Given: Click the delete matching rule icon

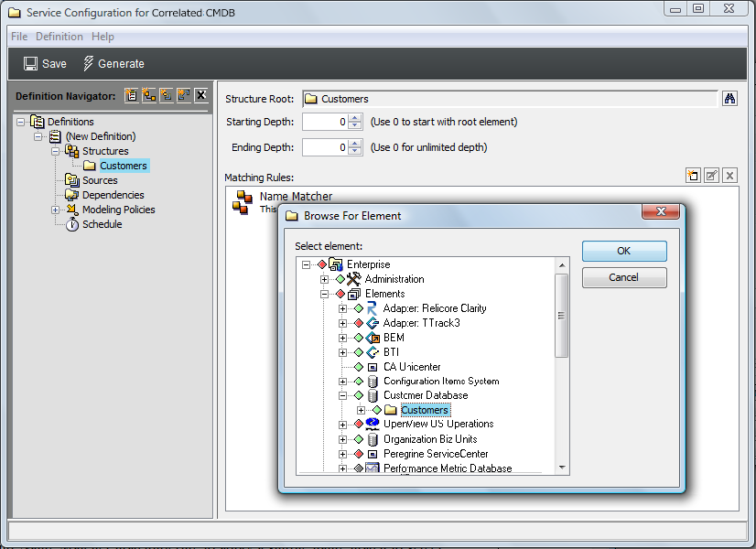Looking at the screenshot, I should [x=729, y=176].
